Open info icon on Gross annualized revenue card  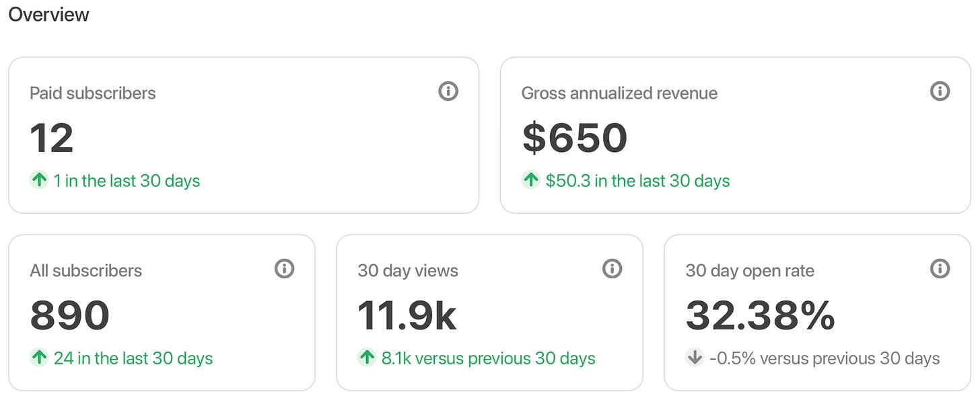940,91
